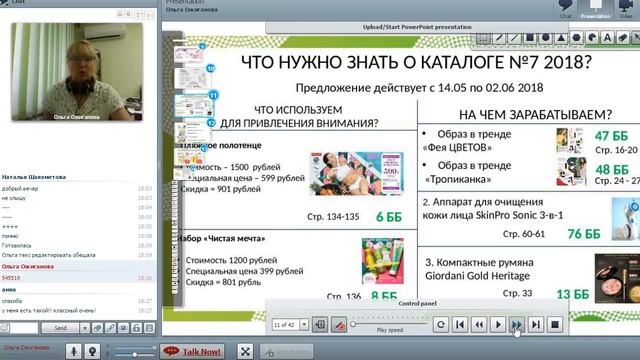Click Ольга Ожиганова webcam video
Viewport: 640px width, 360px height.
click(77, 72)
